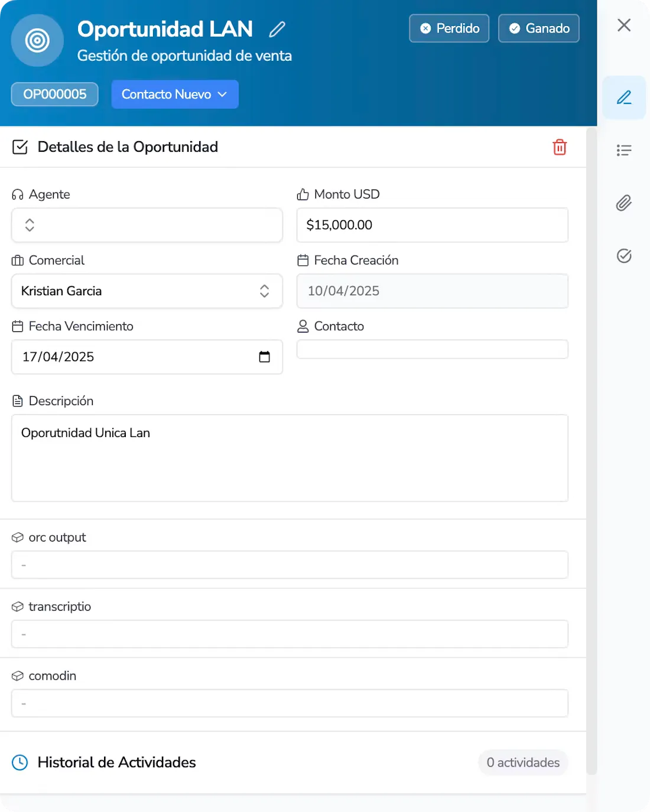Open the edit tab in right sidebar

click(x=624, y=97)
